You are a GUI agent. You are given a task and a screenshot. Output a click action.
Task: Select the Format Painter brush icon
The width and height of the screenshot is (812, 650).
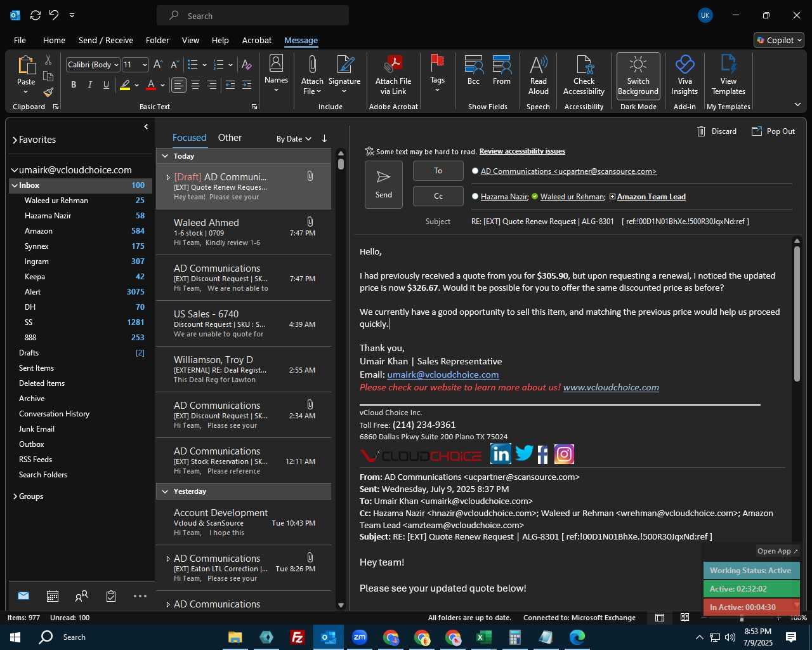pos(48,92)
